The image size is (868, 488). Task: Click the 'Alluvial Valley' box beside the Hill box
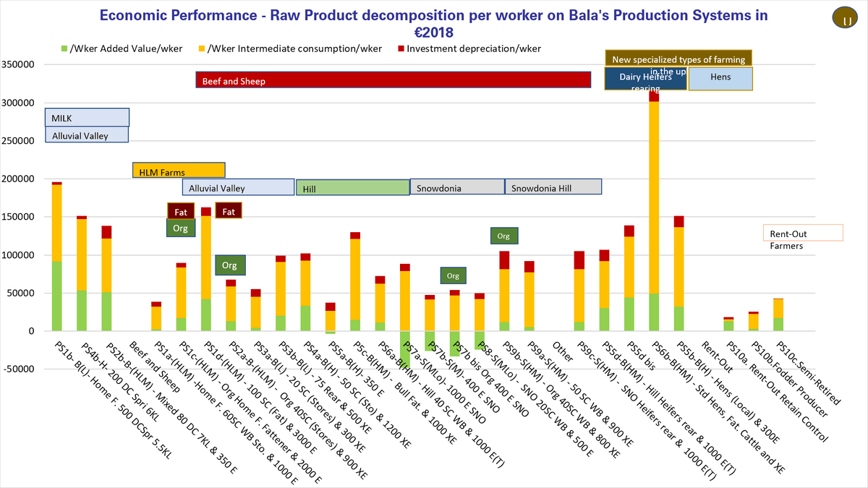pyautogui.click(x=238, y=187)
